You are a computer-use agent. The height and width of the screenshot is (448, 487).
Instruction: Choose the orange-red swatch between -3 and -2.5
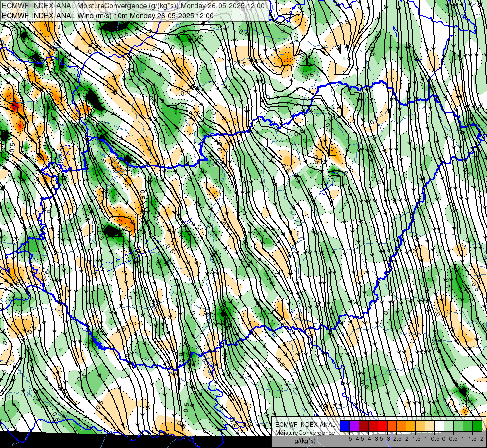point(392,426)
